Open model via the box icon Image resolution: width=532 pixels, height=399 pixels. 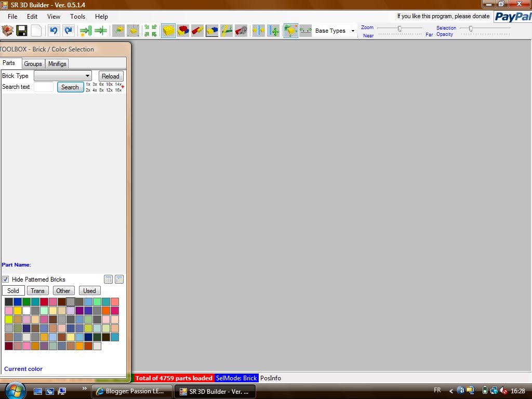coord(7,31)
